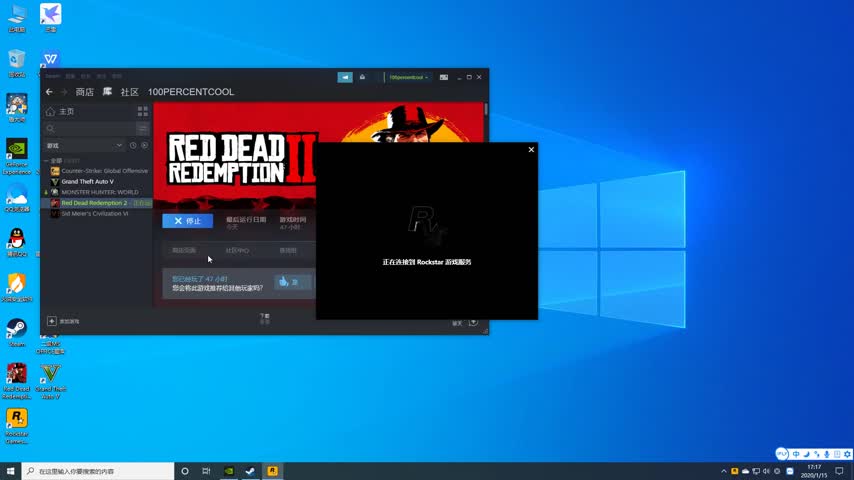The image size is (854, 480).
Task: Open the Grand Theft Auto V desktop shortcut
Action: pos(50,381)
